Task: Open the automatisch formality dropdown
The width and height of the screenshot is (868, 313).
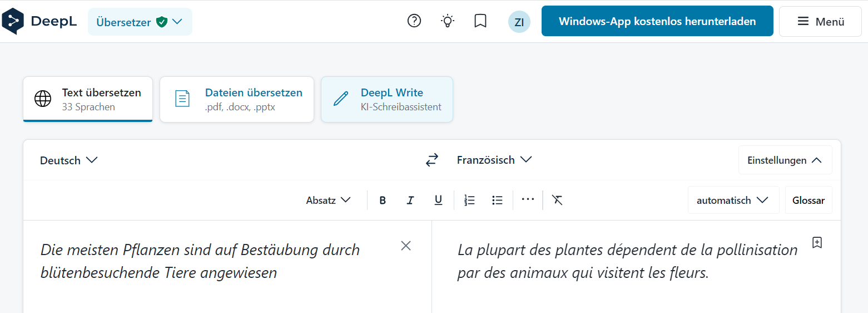Action: pyautogui.click(x=733, y=200)
